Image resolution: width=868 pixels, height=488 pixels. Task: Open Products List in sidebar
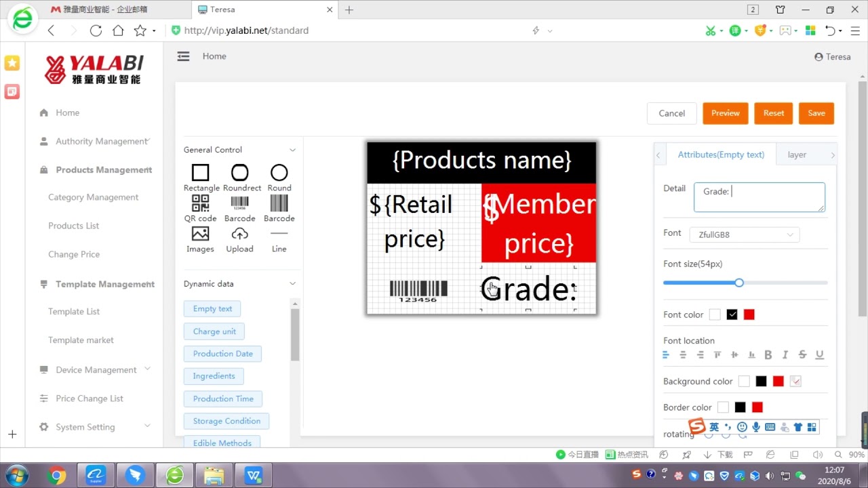(73, 226)
